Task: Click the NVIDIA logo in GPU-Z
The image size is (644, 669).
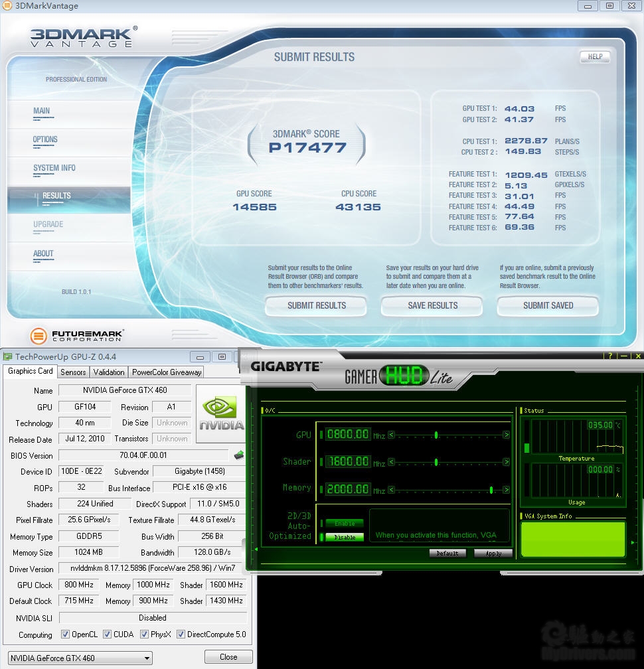Action: pos(222,414)
